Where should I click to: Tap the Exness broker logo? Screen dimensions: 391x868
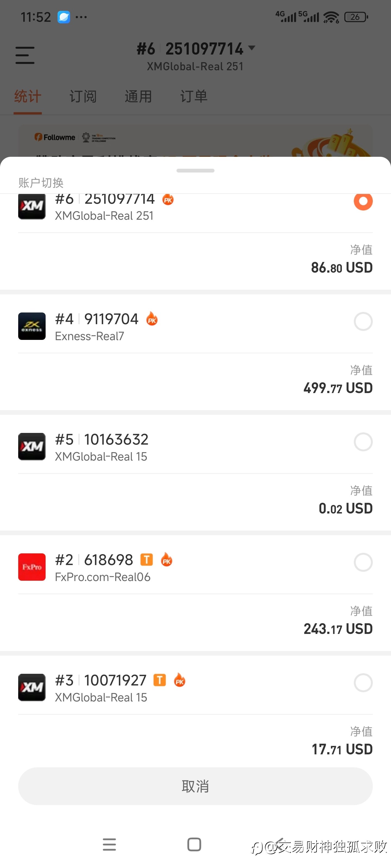pyautogui.click(x=32, y=326)
